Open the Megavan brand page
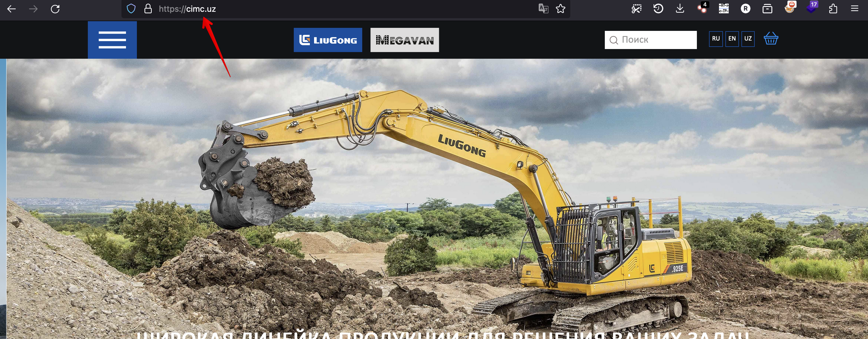 tap(405, 40)
